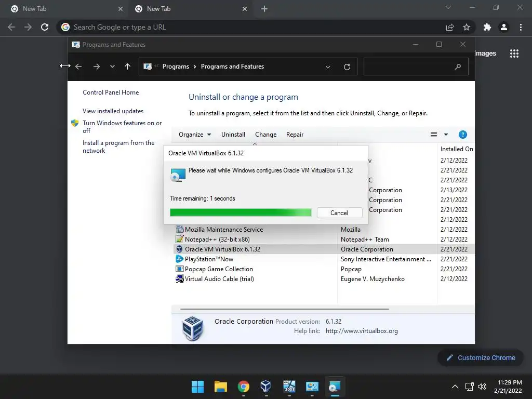The height and width of the screenshot is (399, 532).
Task: Open Chrome three-dot menu
Action: [521, 27]
